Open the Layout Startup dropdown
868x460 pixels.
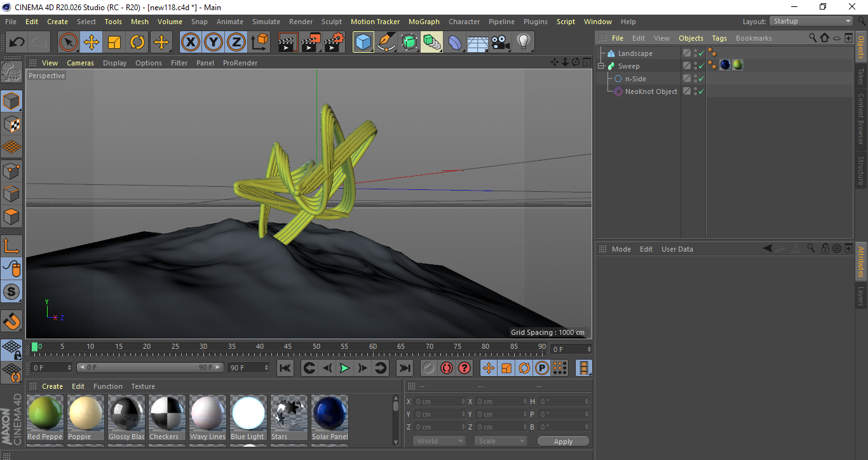point(812,21)
